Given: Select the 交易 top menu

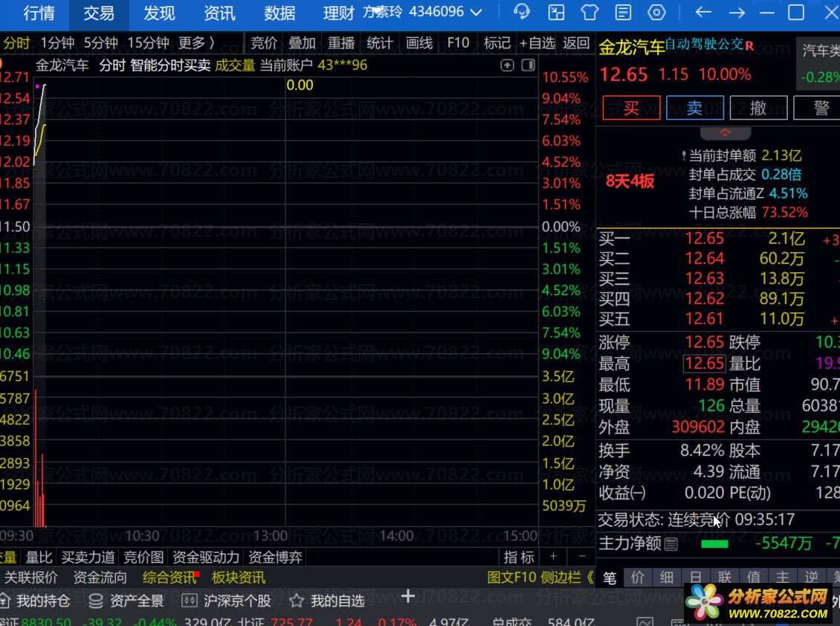Looking at the screenshot, I should pos(99,13).
